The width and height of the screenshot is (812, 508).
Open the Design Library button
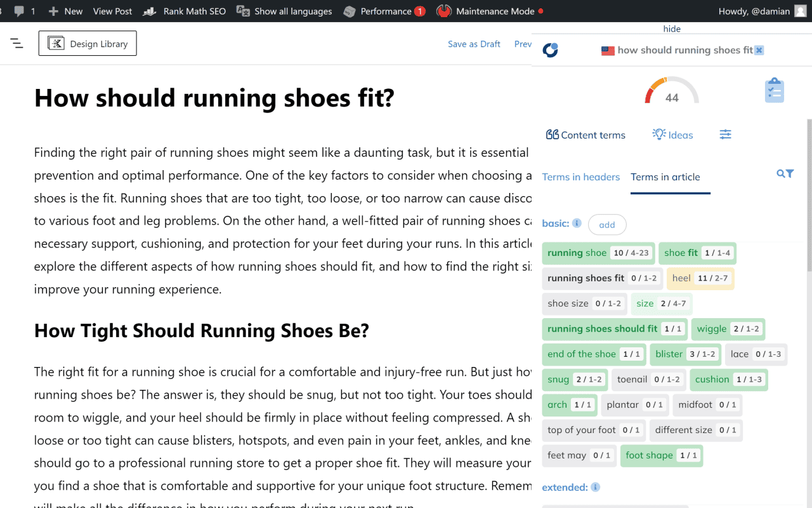pyautogui.click(x=88, y=43)
